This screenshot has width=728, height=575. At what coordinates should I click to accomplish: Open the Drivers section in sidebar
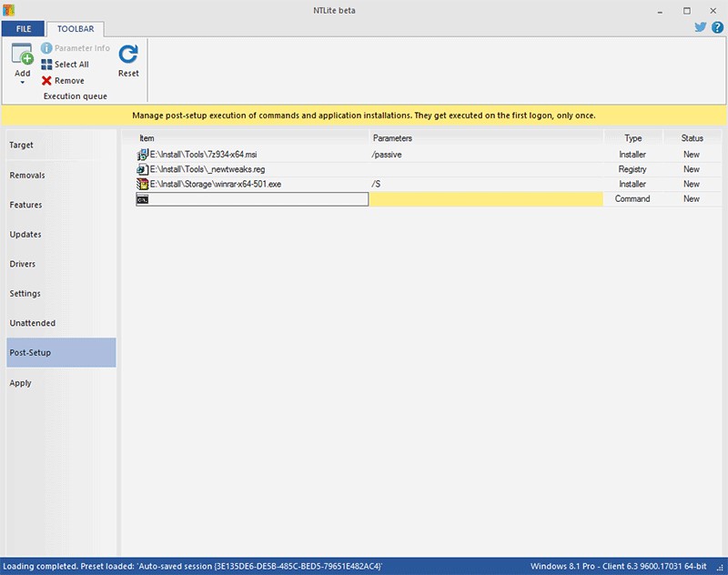[23, 264]
